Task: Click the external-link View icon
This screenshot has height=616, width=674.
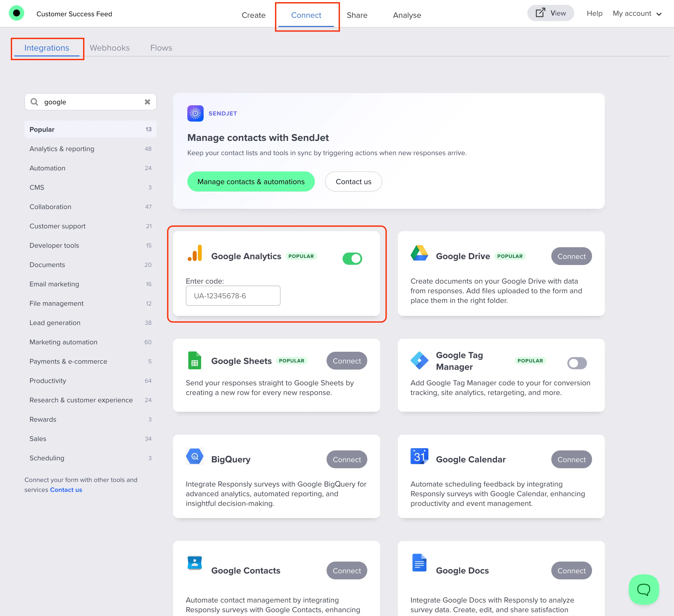Action: (540, 13)
